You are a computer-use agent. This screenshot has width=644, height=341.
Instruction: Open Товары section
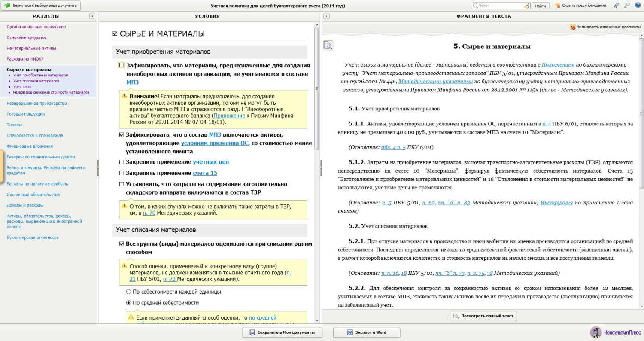(x=14, y=125)
